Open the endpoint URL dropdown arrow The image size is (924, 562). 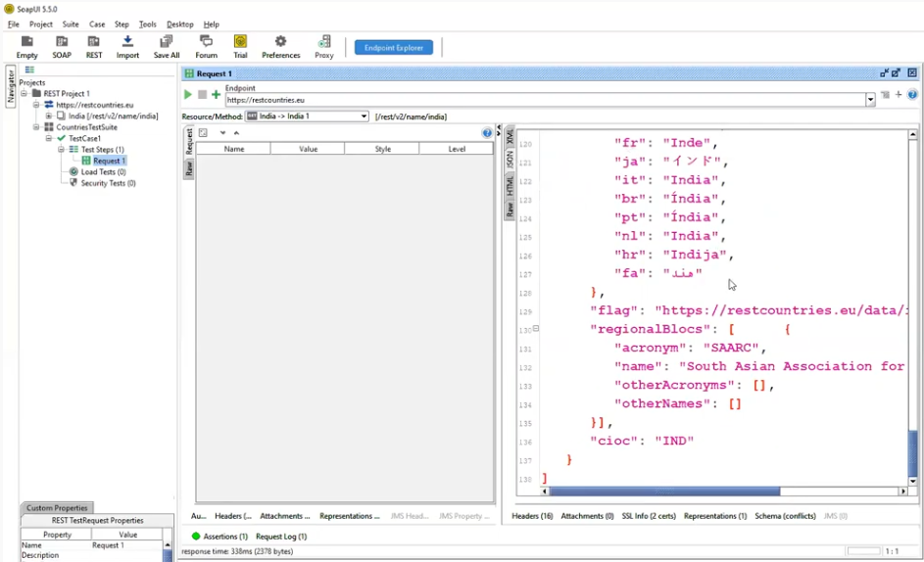pyautogui.click(x=870, y=100)
